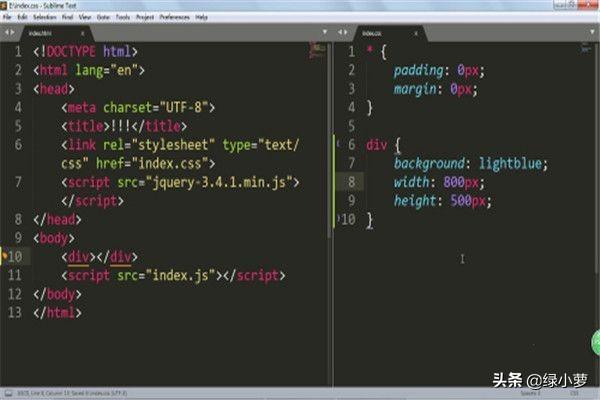The image size is (600, 400).
Task: Open the File menu
Action: [7, 17]
